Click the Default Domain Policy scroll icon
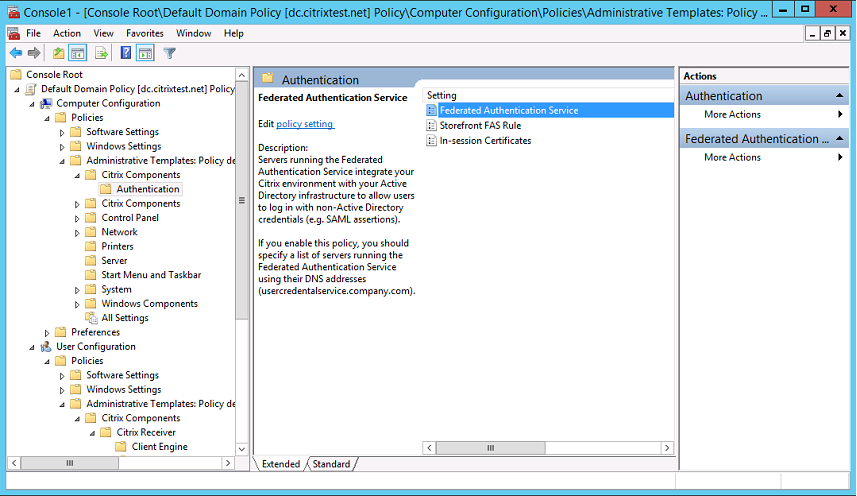857x496 pixels. point(31,88)
